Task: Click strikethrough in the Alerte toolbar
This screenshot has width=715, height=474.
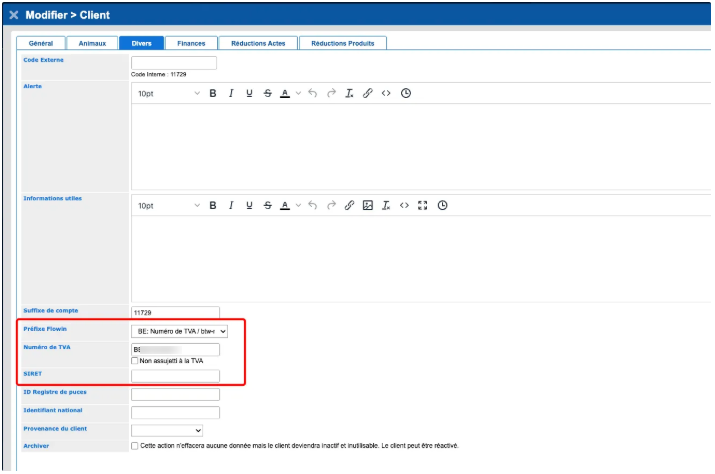Action: pos(267,93)
